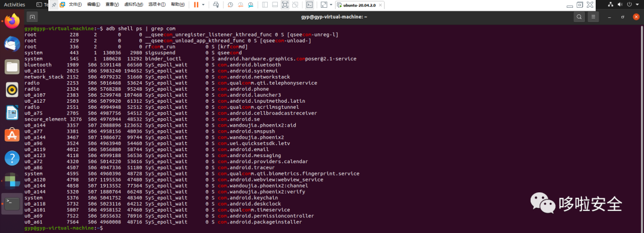
Task: Click the Terminal icon in the dock
Action: [13, 203]
